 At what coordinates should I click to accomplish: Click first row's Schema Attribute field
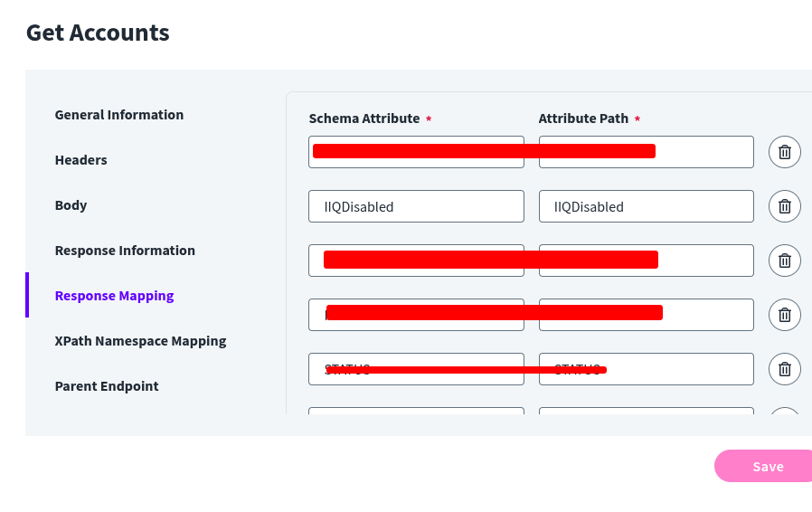[416, 163]
